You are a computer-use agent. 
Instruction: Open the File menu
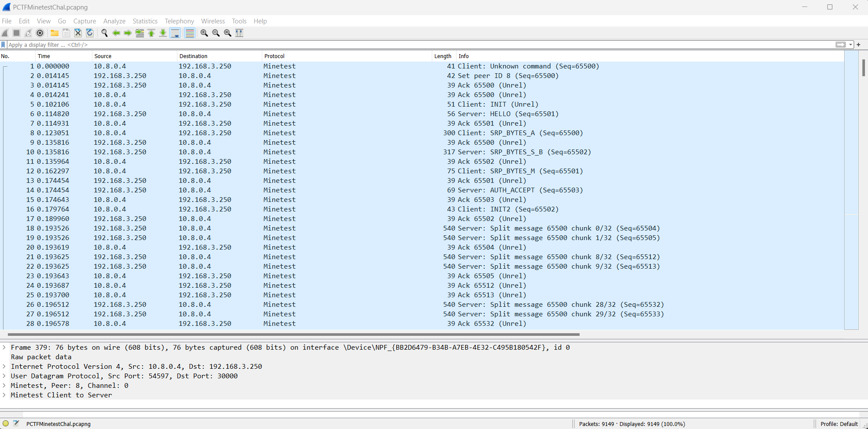point(7,21)
